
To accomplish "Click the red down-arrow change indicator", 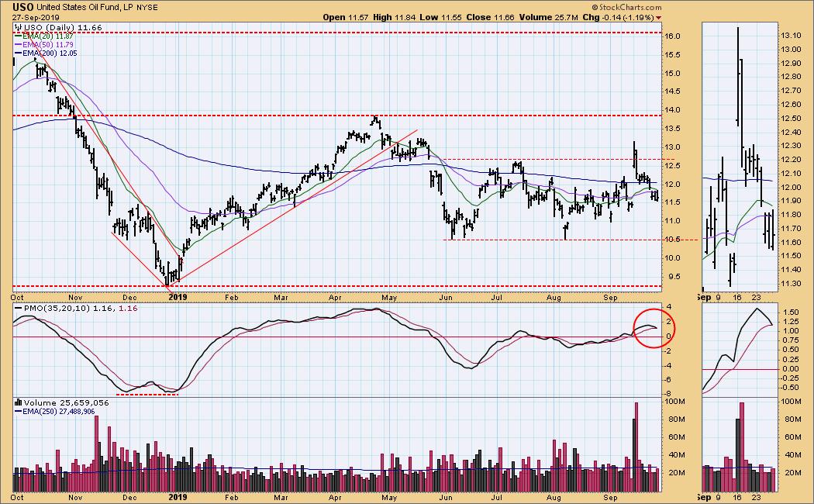I will [x=659, y=18].
